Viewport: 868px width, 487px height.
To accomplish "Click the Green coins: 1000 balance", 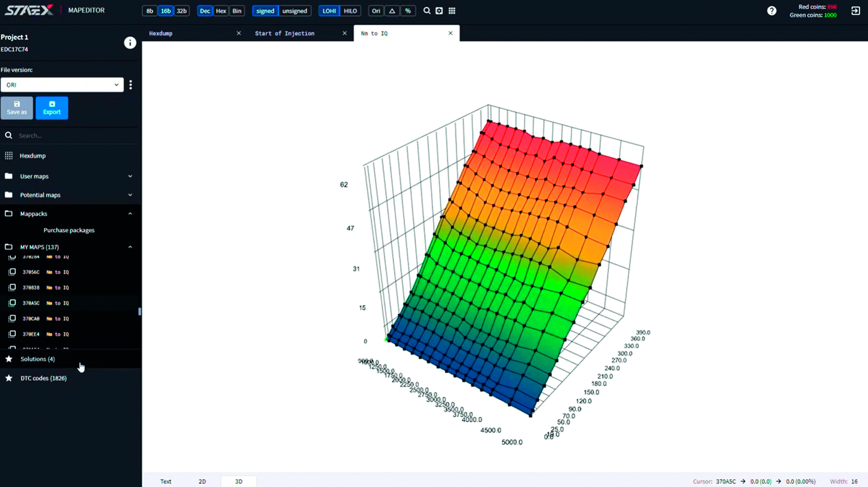I will 813,15.
